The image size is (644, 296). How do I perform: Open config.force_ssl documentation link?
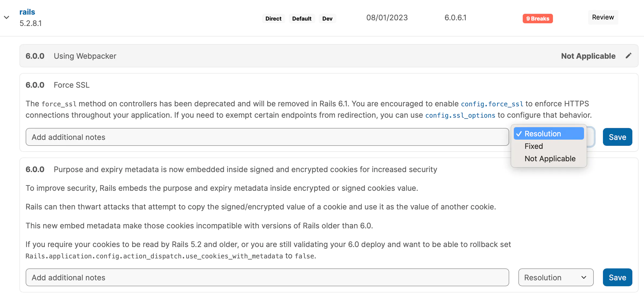pyautogui.click(x=492, y=104)
